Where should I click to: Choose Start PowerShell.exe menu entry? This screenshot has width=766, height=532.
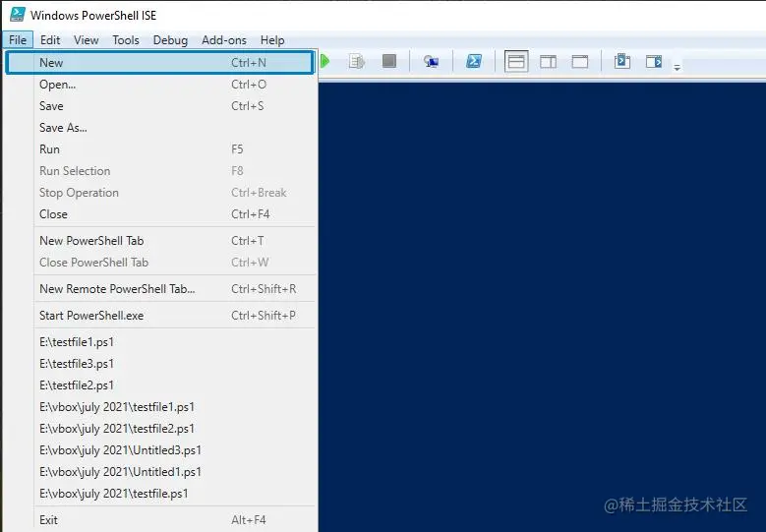[x=159, y=315]
